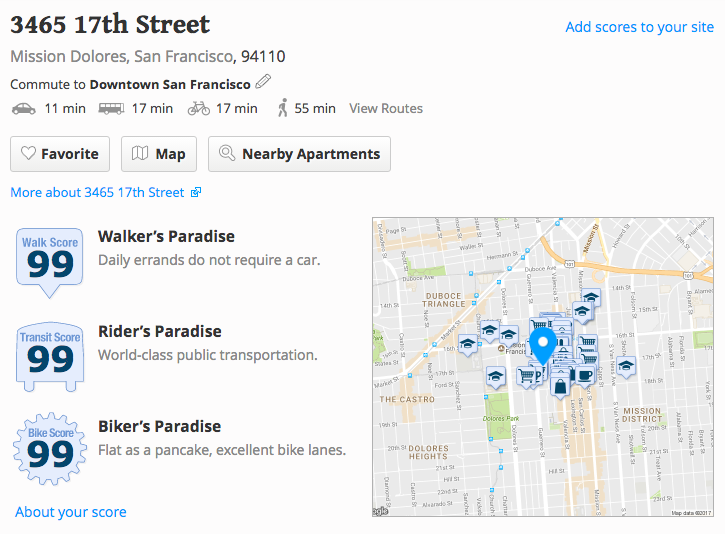This screenshot has height=534, width=725.
Task: Favorite this address with heart button
Action: [x=60, y=154]
